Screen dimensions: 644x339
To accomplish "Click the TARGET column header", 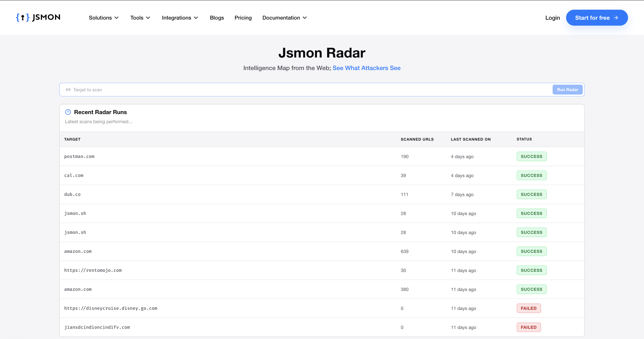I will pyautogui.click(x=72, y=139).
